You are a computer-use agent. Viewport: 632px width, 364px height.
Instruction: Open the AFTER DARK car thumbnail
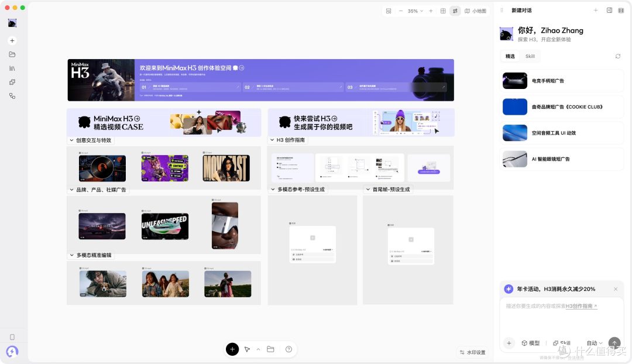102,226
